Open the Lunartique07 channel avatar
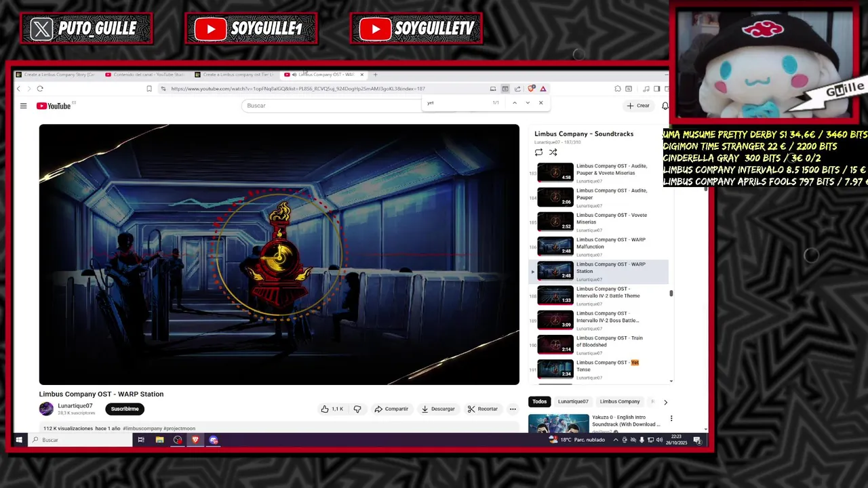The width and height of the screenshot is (868, 488). point(46,409)
